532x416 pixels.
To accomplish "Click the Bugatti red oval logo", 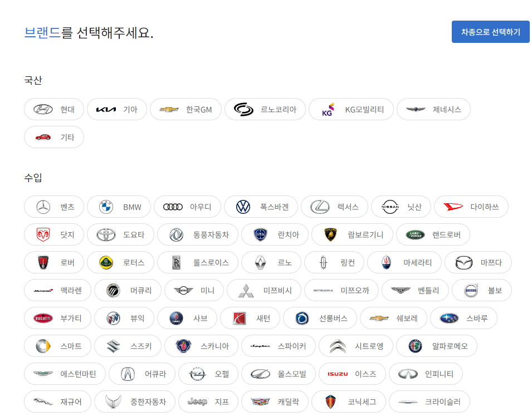I will pos(43,319).
